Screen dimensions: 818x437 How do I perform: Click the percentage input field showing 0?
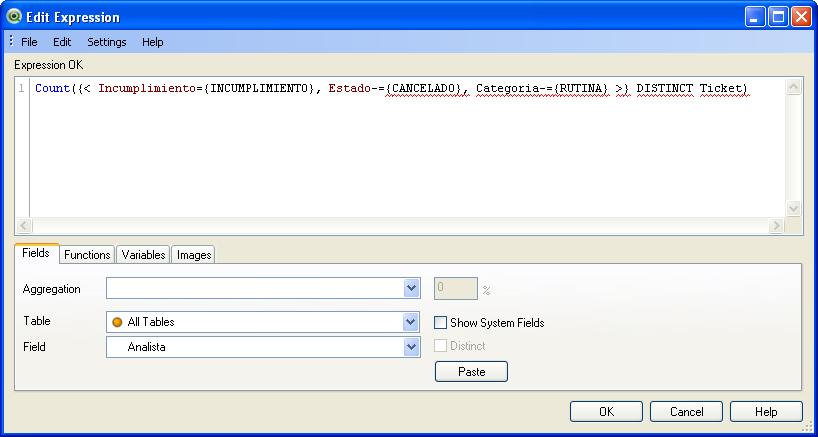tap(456, 288)
